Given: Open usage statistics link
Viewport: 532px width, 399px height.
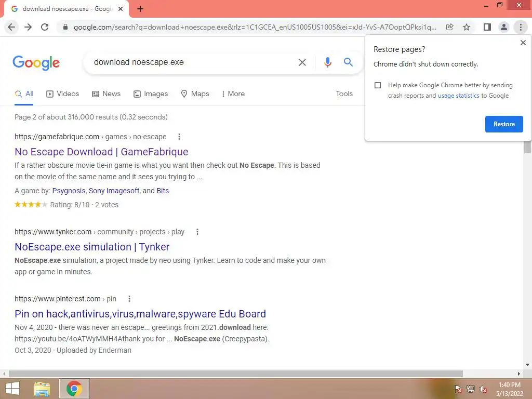Looking at the screenshot, I should (x=458, y=96).
